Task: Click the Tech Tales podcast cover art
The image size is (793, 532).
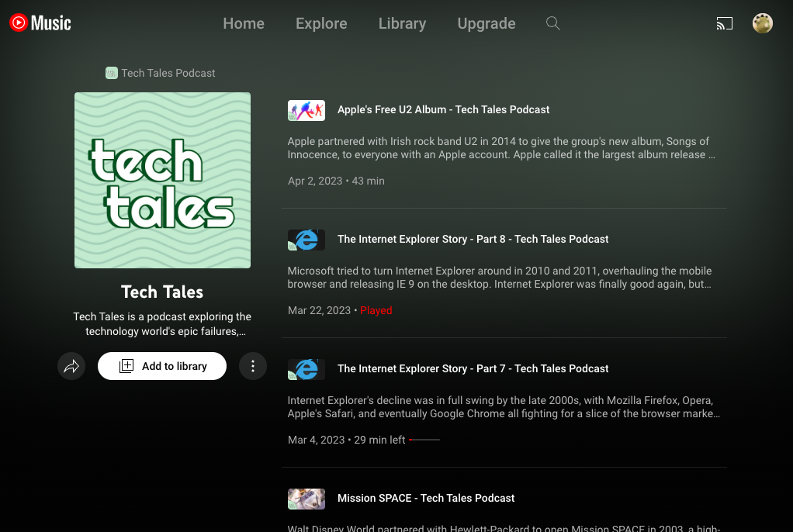Action: click(x=162, y=180)
